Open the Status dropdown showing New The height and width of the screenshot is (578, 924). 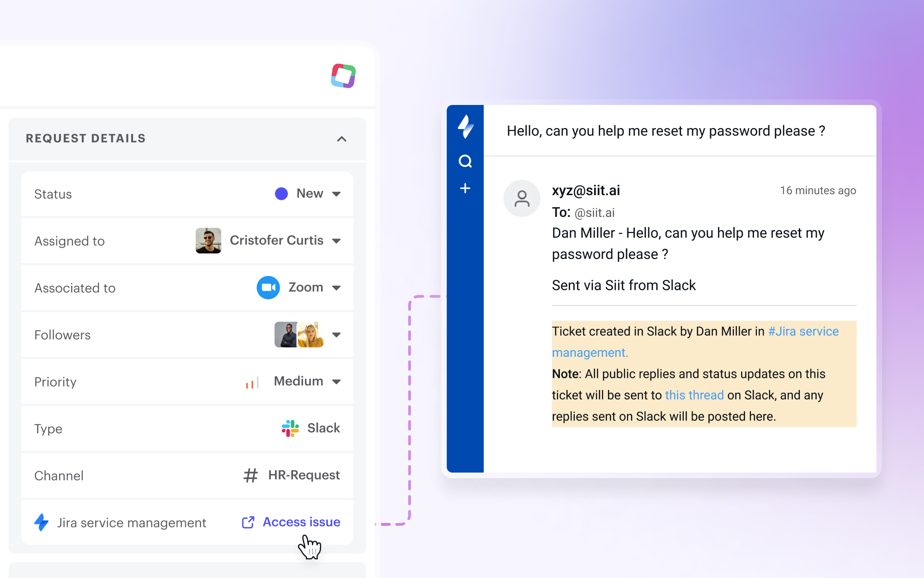point(336,194)
